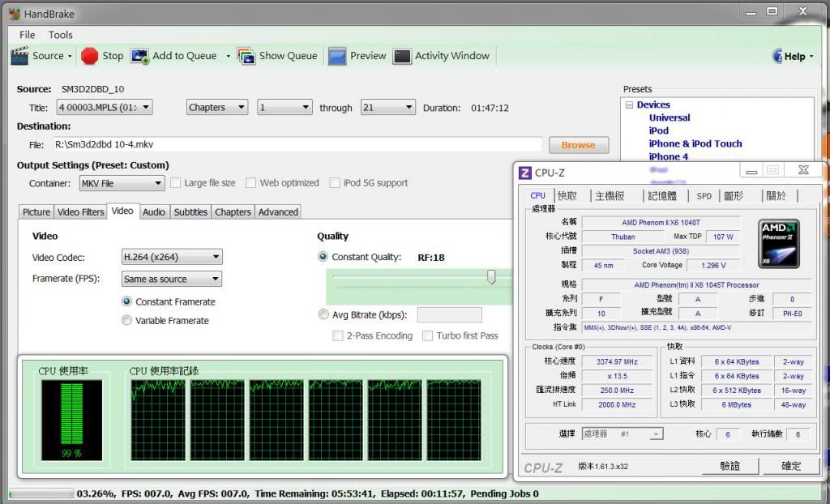
Task: Select the Constant Quality radio button
Action: [323, 257]
